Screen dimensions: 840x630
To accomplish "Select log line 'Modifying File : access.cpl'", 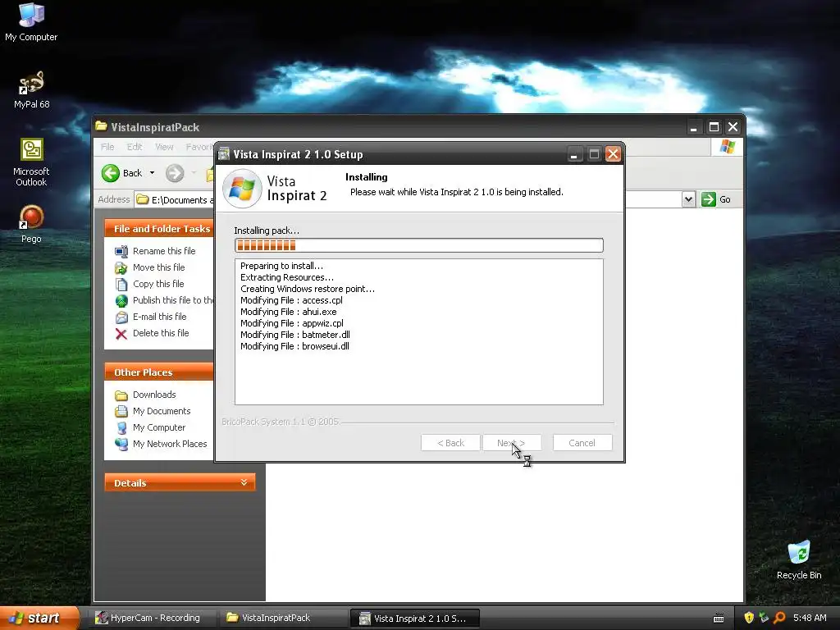I will [x=291, y=300].
